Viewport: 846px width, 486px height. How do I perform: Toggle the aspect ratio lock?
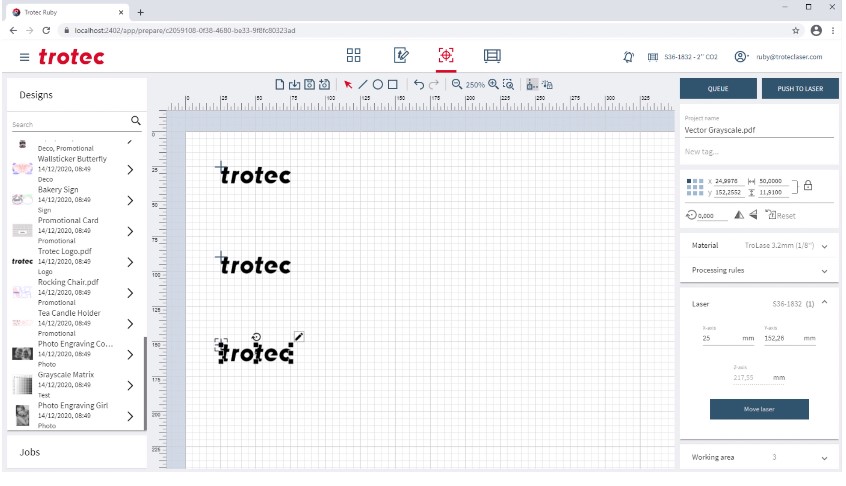(x=808, y=185)
